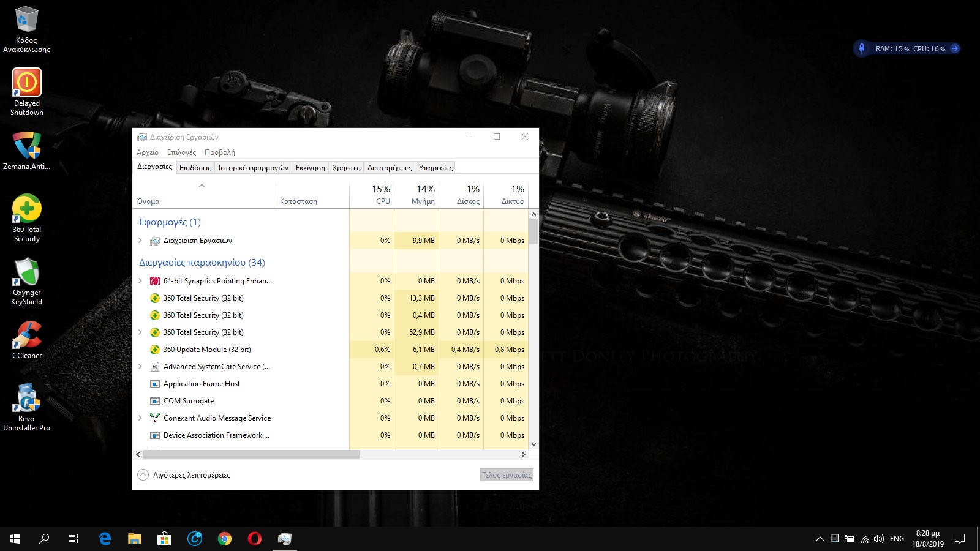This screenshot has height=551, width=980.
Task: Sort processes by the Δίσκος column header
Action: point(461,195)
